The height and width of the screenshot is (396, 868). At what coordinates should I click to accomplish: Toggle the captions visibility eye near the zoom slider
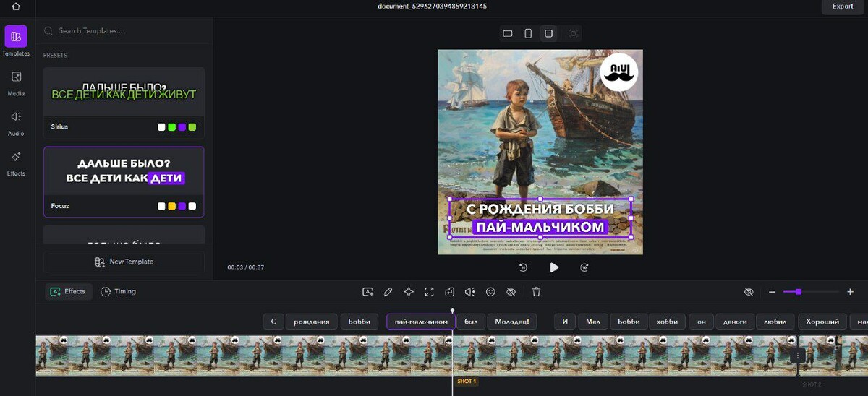coord(749,292)
